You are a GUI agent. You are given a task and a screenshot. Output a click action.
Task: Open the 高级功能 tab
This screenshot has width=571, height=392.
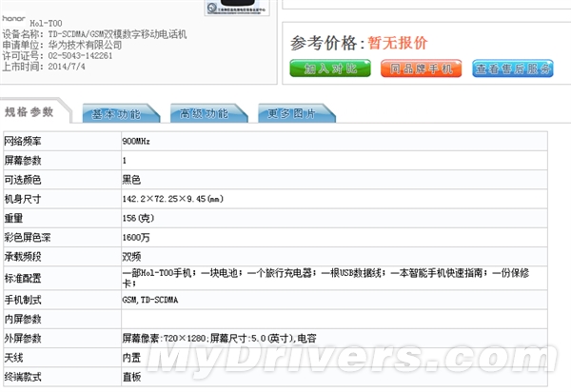(x=208, y=113)
